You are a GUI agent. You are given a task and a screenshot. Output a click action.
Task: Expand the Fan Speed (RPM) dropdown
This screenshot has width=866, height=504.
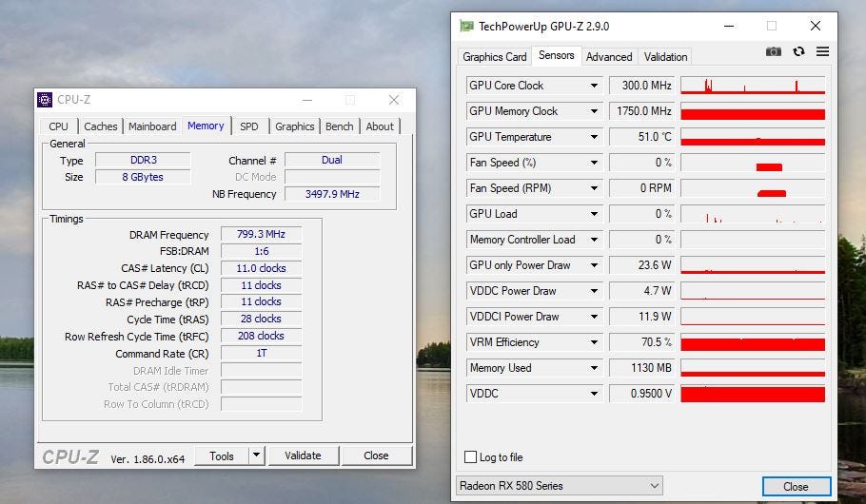pyautogui.click(x=594, y=188)
